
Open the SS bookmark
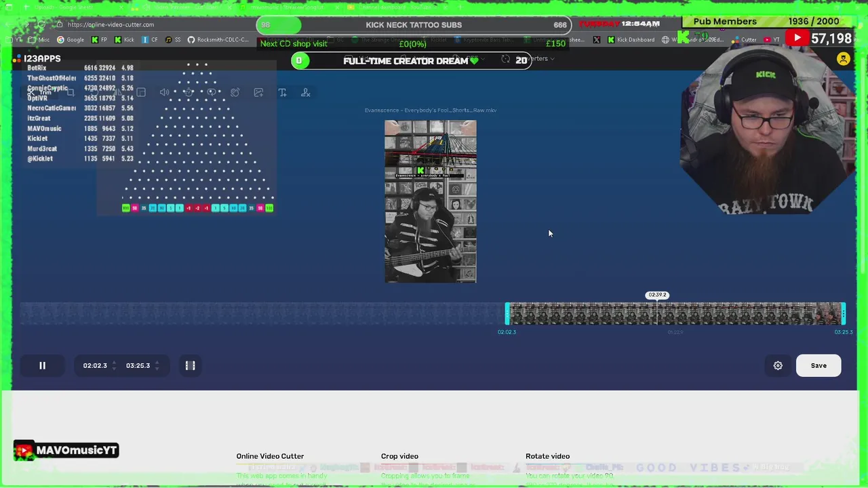pos(173,40)
